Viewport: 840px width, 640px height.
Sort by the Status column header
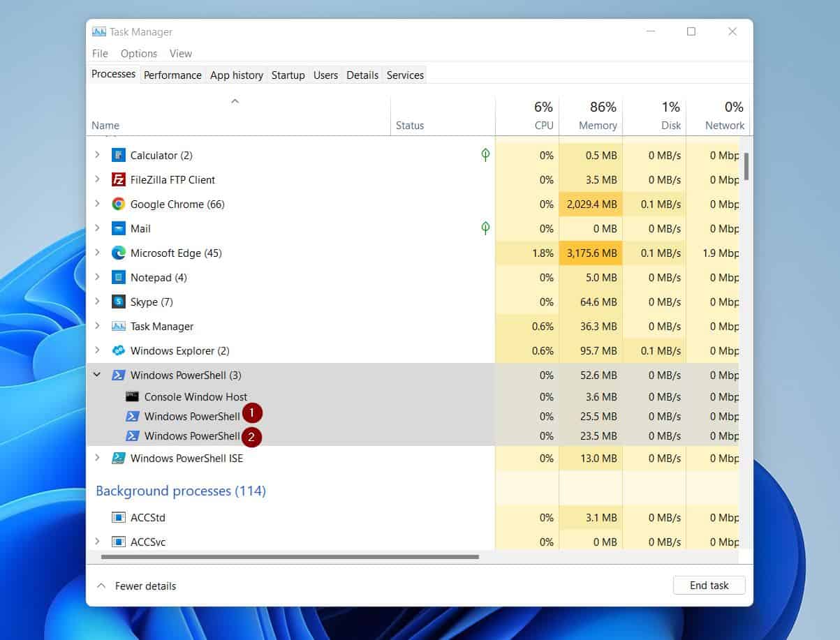(x=443, y=117)
